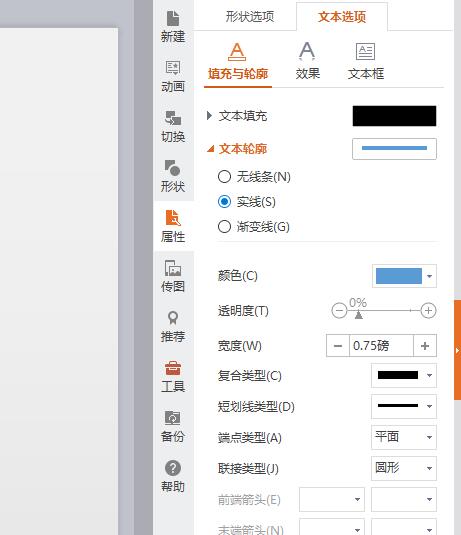Select the 文本框 text box icon
The width and height of the screenshot is (461, 535).
pos(366,61)
